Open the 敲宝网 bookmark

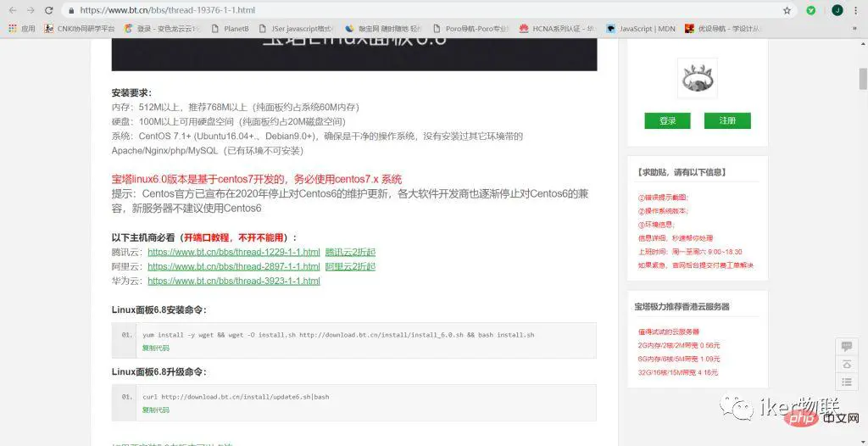[384, 28]
